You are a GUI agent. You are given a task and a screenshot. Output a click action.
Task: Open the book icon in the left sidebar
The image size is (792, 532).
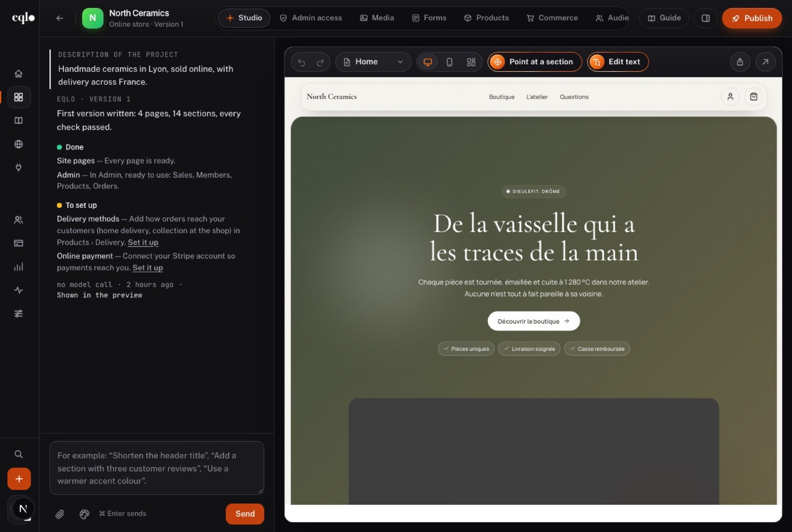(18, 121)
